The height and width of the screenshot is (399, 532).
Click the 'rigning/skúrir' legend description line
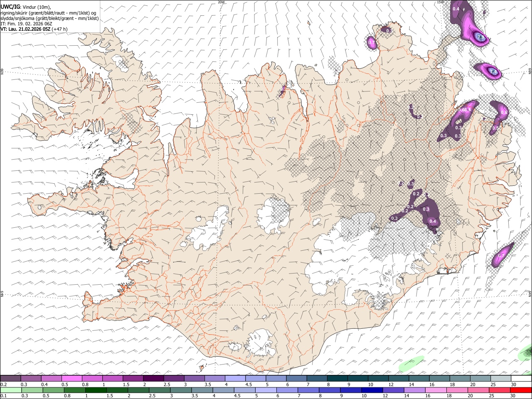49,13
